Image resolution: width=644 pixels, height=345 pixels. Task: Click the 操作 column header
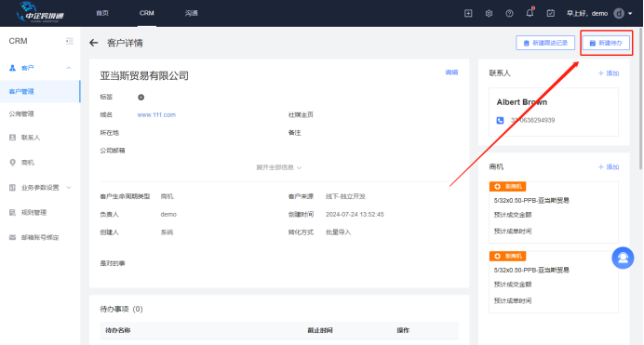(403, 330)
